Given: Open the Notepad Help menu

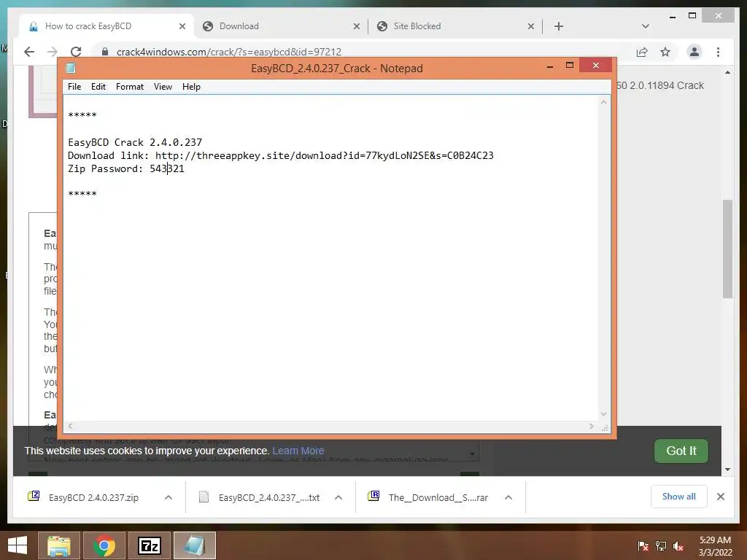Looking at the screenshot, I should [191, 87].
